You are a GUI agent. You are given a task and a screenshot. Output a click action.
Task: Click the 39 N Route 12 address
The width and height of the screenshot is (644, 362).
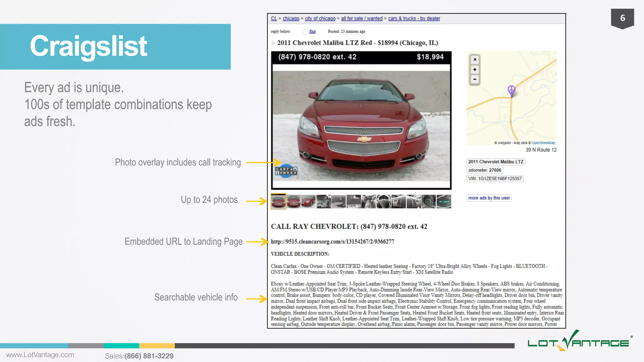pyautogui.click(x=541, y=150)
